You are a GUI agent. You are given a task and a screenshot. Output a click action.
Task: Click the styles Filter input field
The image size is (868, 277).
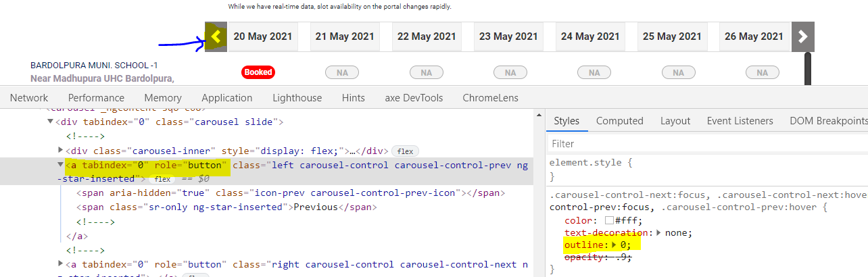707,144
